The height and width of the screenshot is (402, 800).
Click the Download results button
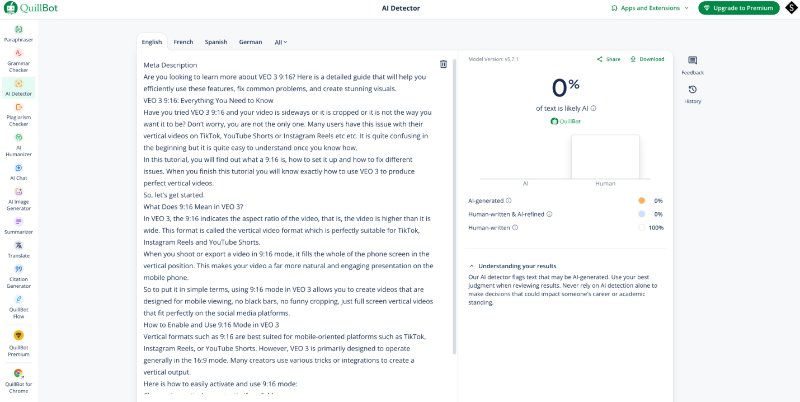pos(647,59)
